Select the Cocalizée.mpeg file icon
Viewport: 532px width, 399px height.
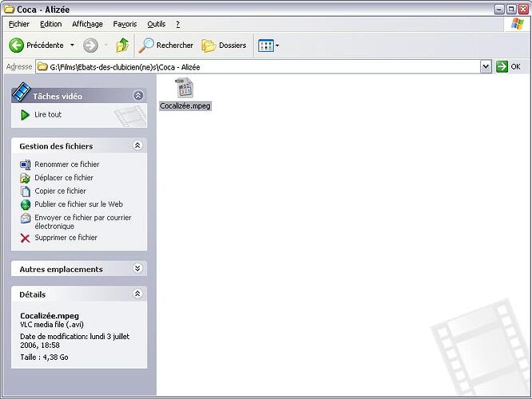coord(185,88)
